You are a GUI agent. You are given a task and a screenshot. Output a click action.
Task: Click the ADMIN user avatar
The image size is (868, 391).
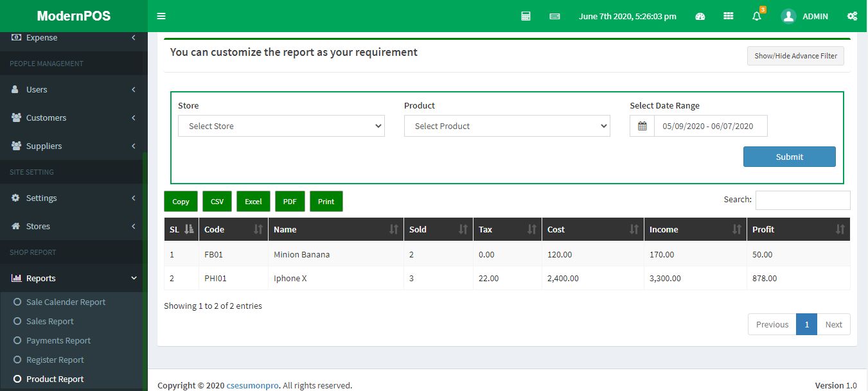788,16
